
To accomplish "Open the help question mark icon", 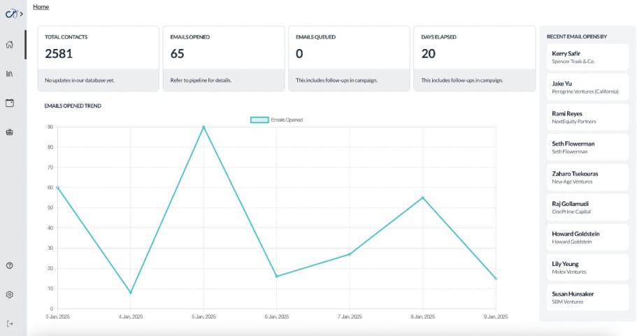I will (10, 265).
